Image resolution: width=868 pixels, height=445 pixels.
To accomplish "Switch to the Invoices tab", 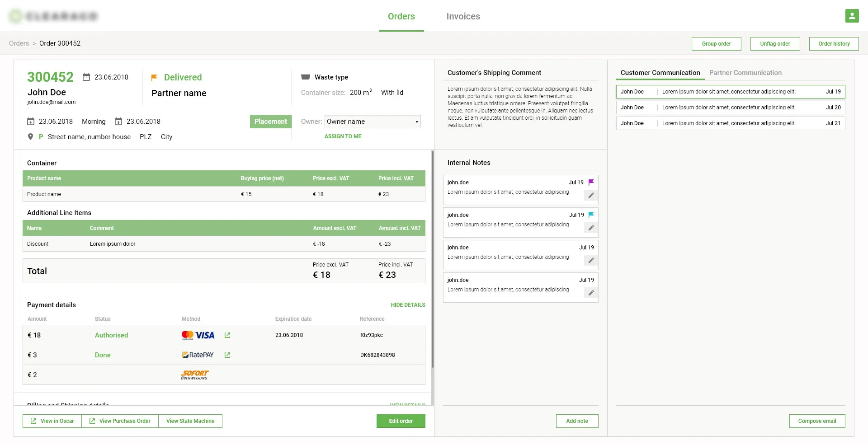I will click(x=463, y=16).
